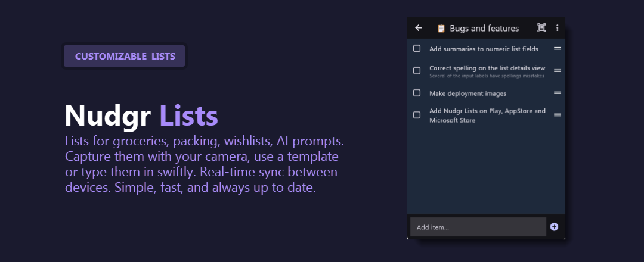Viewport: 644px width, 262px height.
Task: Tick the Correct spelling item checkbox
Action: tap(417, 71)
